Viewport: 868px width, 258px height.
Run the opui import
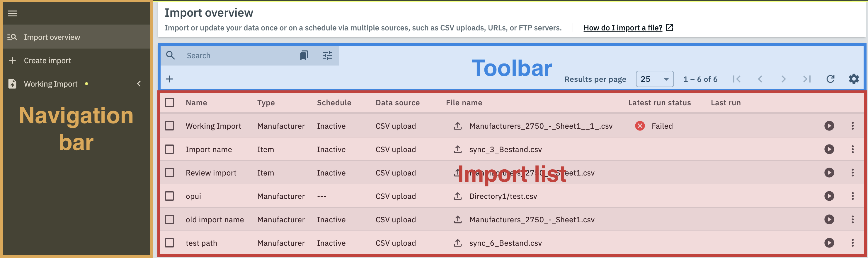pyautogui.click(x=829, y=196)
